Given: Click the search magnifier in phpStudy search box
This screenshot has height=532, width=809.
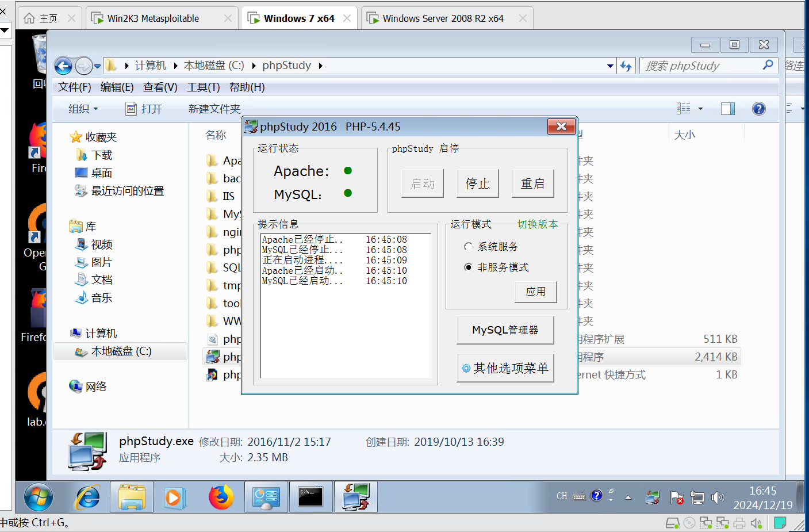Looking at the screenshot, I should point(768,65).
